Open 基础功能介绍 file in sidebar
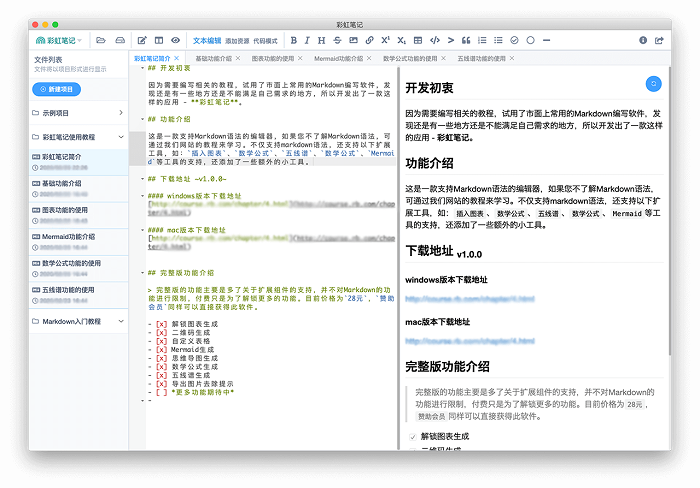The image size is (700, 488). pos(79,188)
